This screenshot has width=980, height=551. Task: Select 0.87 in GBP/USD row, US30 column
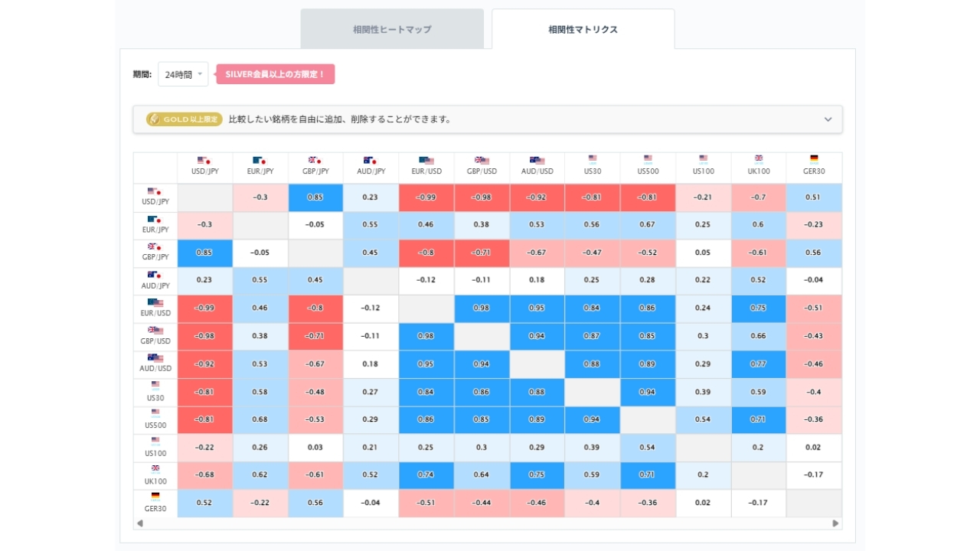(x=593, y=336)
